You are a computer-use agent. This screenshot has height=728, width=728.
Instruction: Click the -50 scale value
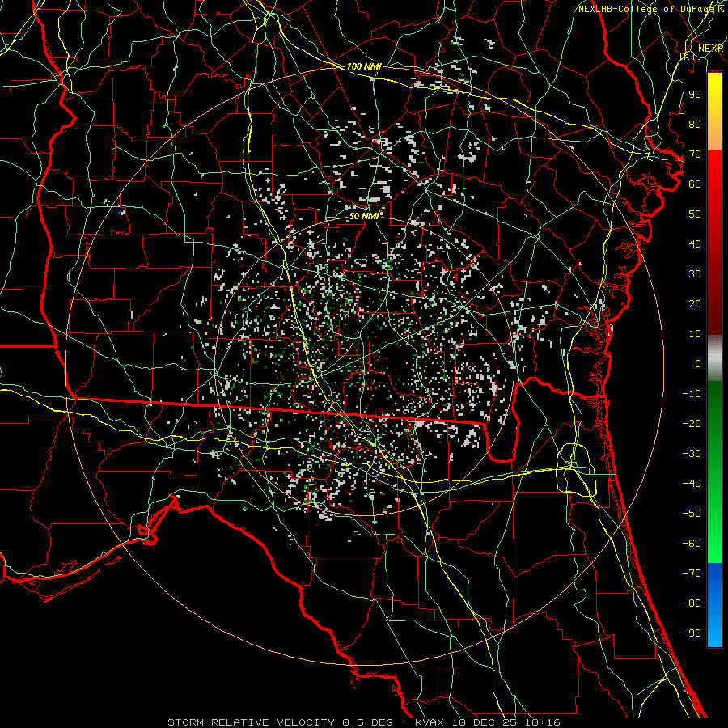pos(692,514)
